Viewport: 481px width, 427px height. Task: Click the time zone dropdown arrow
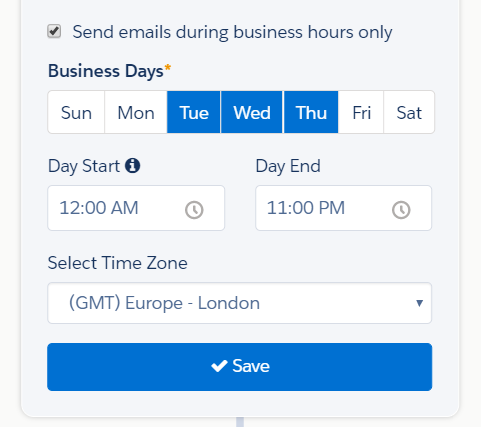(x=419, y=303)
